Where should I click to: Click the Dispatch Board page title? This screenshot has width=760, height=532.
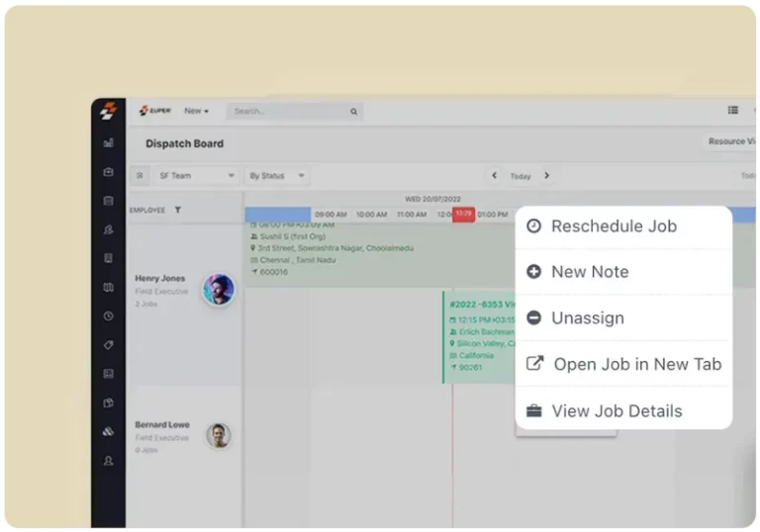[x=185, y=143]
